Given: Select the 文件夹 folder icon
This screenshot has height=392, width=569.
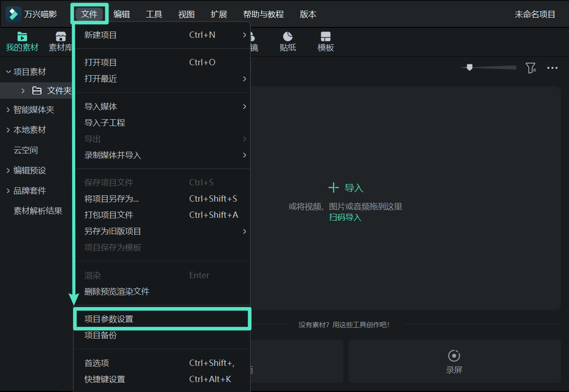Looking at the screenshot, I should tap(37, 91).
